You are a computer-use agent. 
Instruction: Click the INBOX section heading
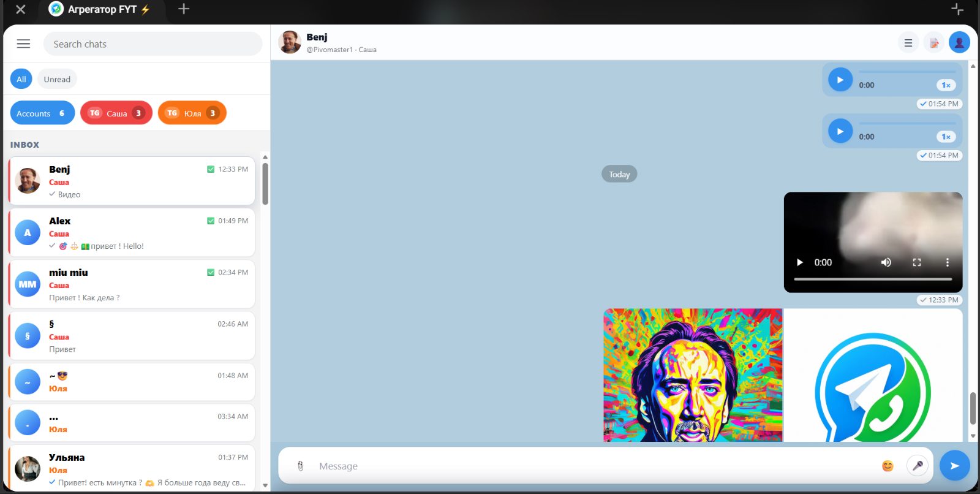click(x=24, y=145)
